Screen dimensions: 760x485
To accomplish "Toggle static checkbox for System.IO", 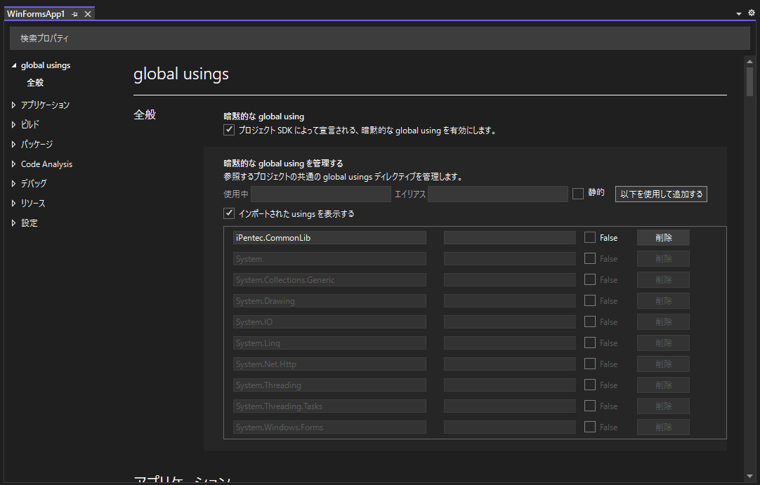I will 590,322.
